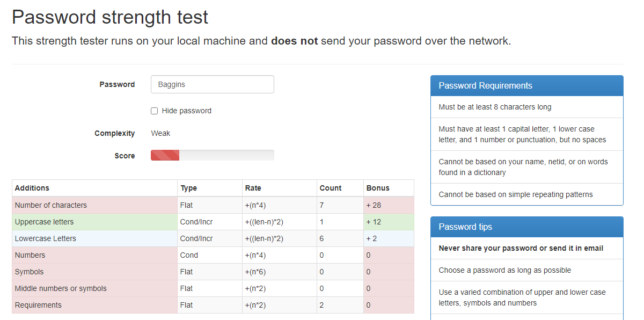Select the Lowercase Letters row

click(46, 238)
